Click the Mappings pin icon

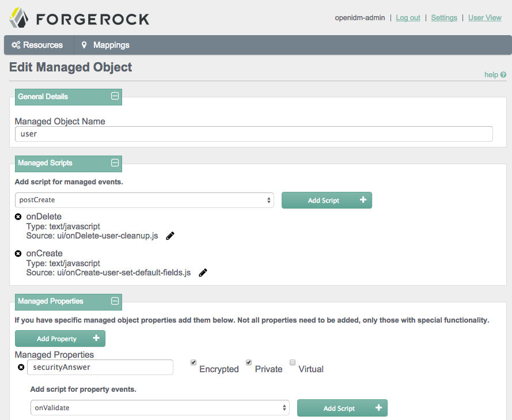(84, 45)
